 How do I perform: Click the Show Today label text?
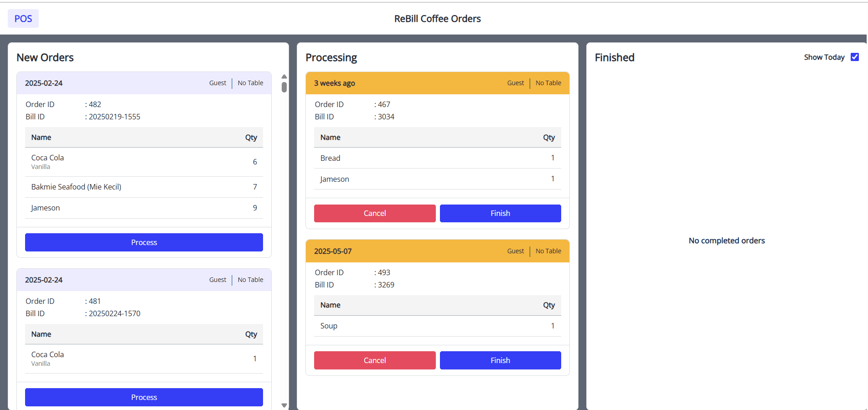(824, 57)
